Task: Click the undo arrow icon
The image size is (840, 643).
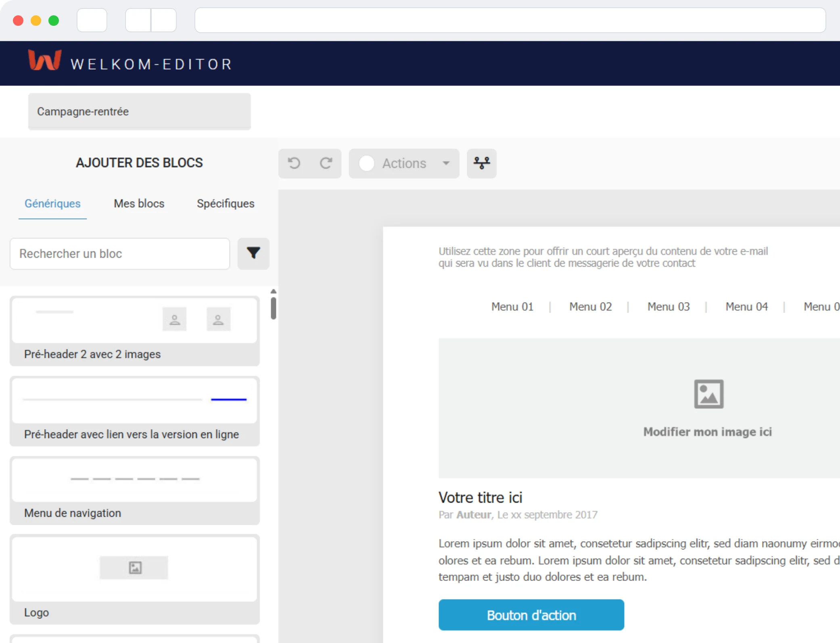Action: (294, 163)
